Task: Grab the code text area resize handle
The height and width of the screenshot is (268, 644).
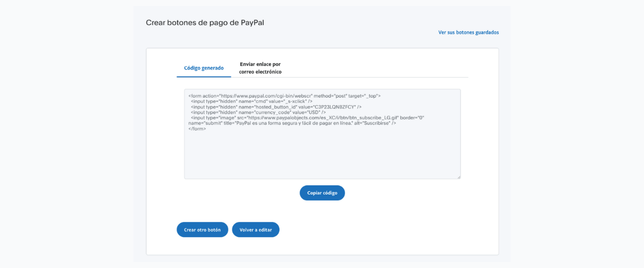Action: coord(458,176)
